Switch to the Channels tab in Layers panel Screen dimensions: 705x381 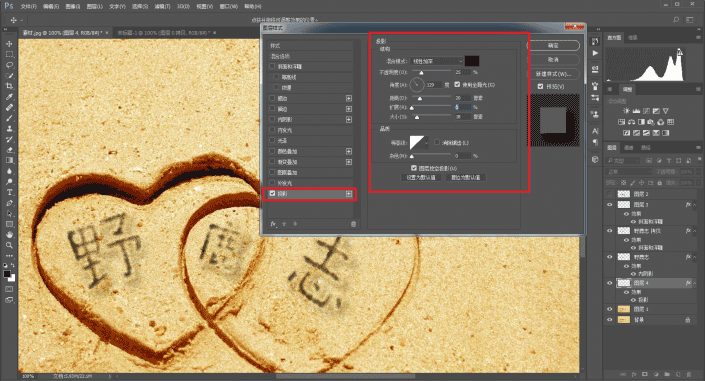629,148
